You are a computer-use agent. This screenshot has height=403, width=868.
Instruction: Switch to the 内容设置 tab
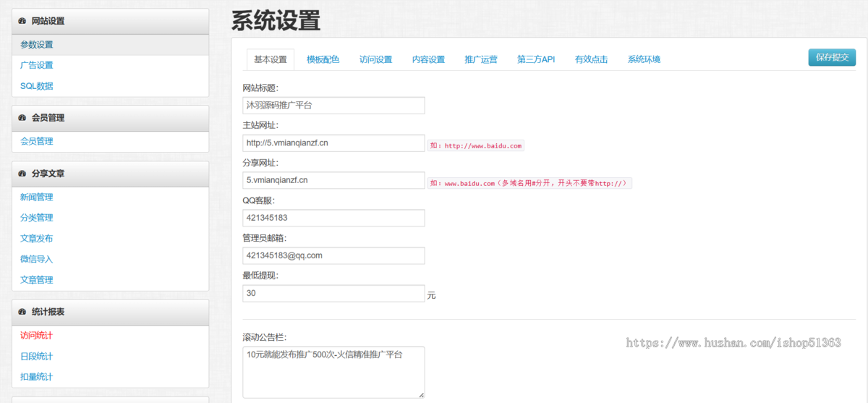tap(428, 59)
